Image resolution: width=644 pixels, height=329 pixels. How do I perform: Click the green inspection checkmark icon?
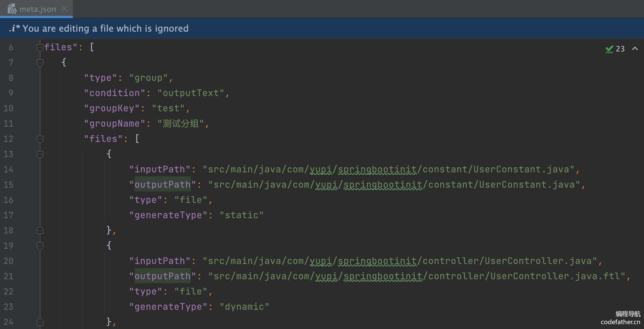[609, 49]
